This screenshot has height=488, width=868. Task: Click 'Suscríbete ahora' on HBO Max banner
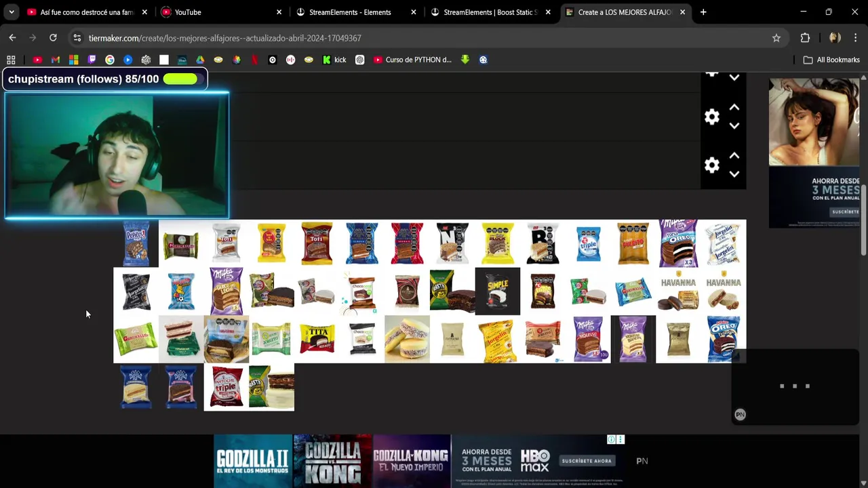point(586,461)
